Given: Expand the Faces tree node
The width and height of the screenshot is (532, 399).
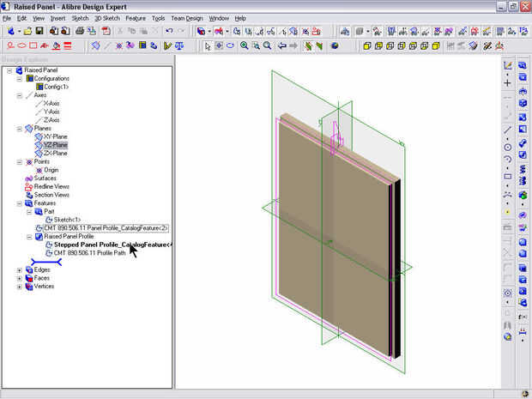Looking at the screenshot, I should click(x=19, y=278).
